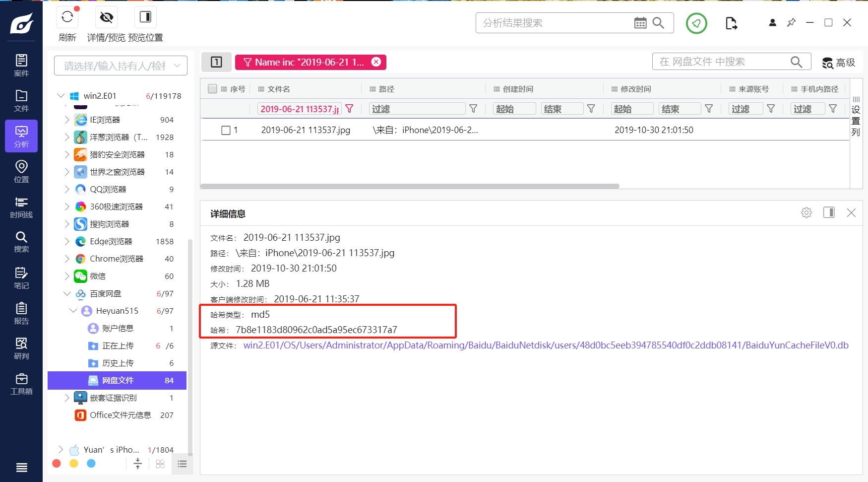
Task: Click the green circular send icon
Action: 696,23
